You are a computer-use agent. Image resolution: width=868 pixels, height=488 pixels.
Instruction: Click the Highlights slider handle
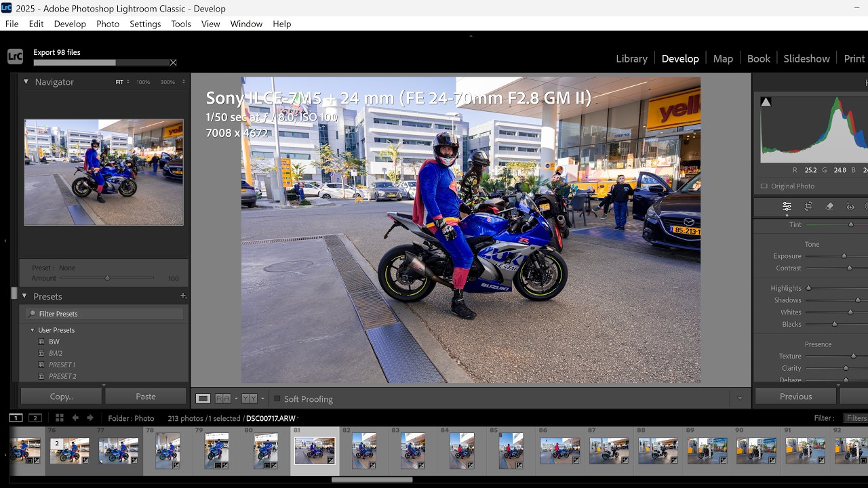point(808,288)
